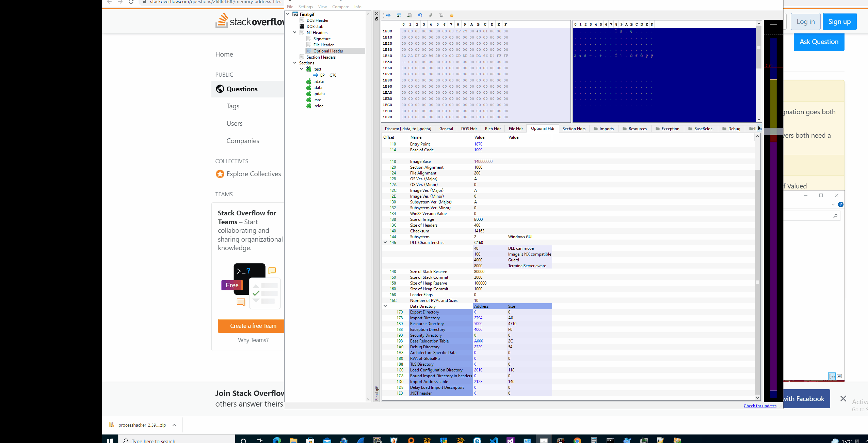Expand the NT Headers tree node

click(x=294, y=32)
